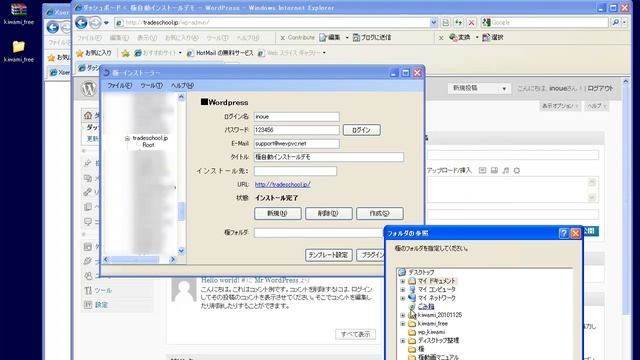The width and height of the screenshot is (640, 360).
Task: Open the address bar history dropdown
Action: (433, 23)
